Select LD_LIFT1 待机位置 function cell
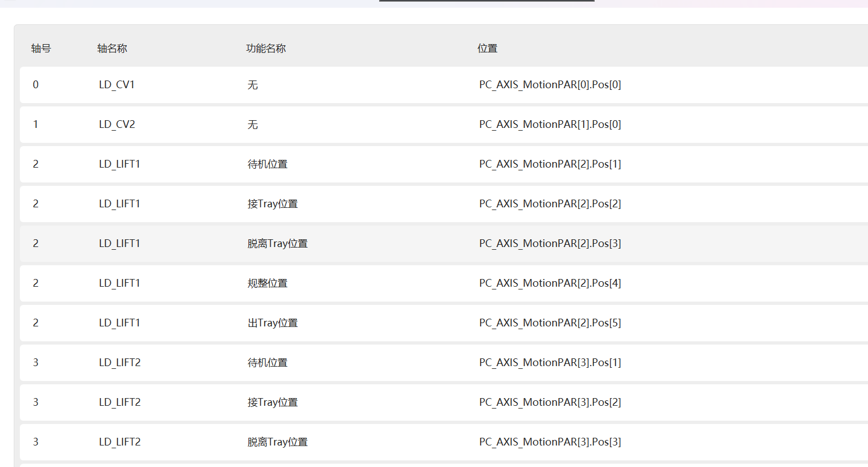868x467 pixels. [267, 164]
